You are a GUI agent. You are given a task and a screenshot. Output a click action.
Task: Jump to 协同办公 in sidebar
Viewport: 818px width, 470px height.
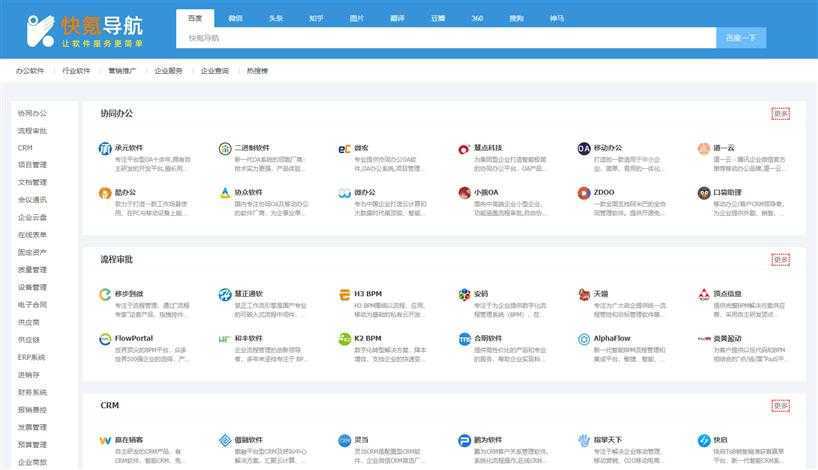32,113
